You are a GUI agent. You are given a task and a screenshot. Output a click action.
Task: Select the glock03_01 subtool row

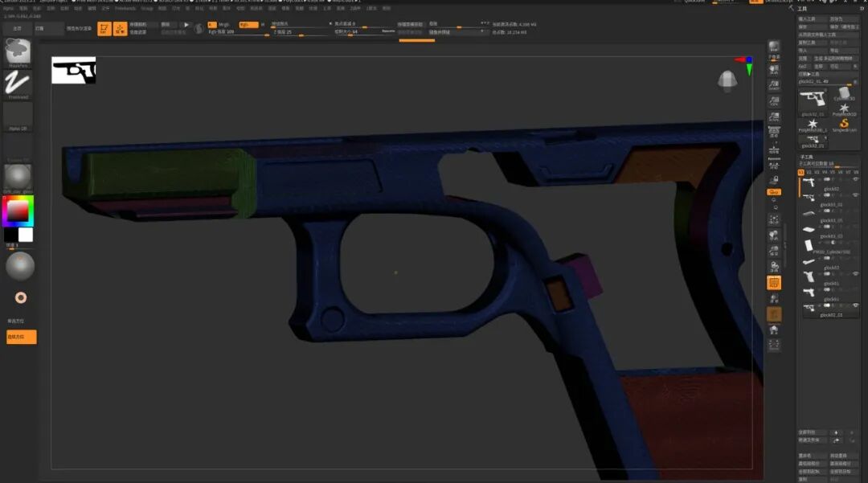click(x=829, y=199)
